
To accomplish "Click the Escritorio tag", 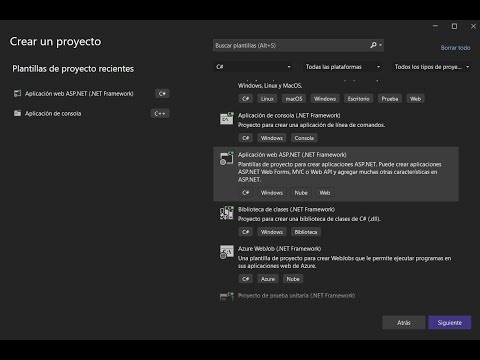I will click(358, 99).
